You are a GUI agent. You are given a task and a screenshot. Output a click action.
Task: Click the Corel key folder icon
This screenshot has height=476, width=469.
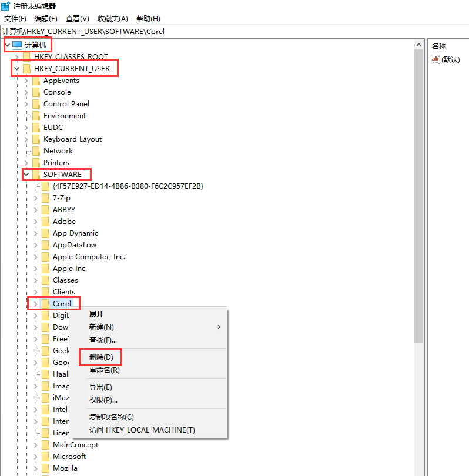pyautogui.click(x=45, y=304)
